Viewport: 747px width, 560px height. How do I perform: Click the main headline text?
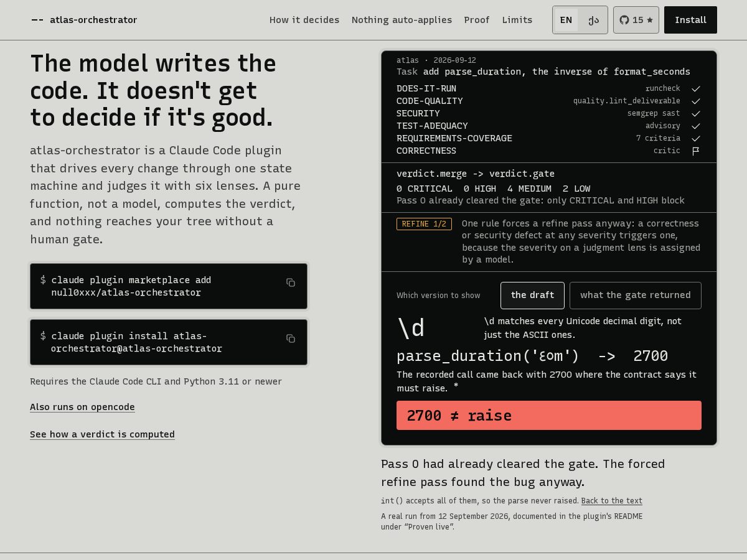point(153,90)
